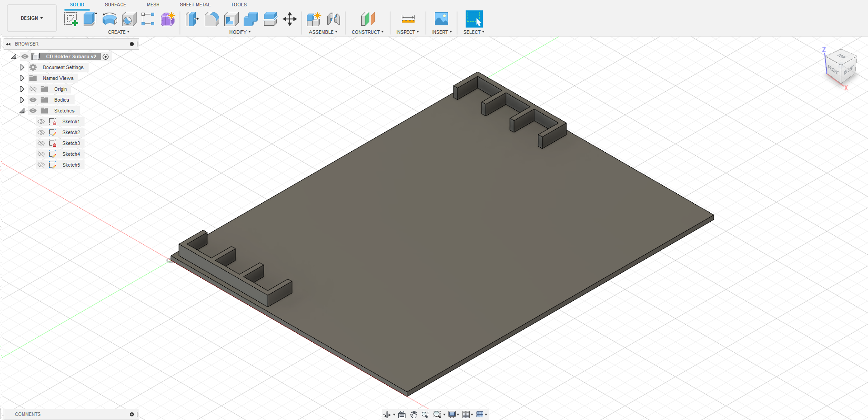Screen dimensions: 868x420
Task: Select the Fillet tool
Action: click(212, 19)
